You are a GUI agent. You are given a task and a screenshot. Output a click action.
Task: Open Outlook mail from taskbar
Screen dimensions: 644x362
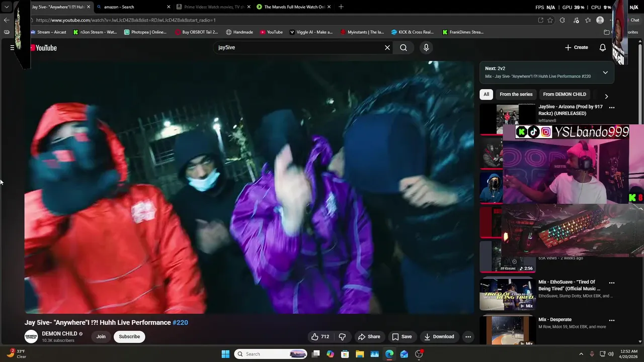[x=404, y=354]
